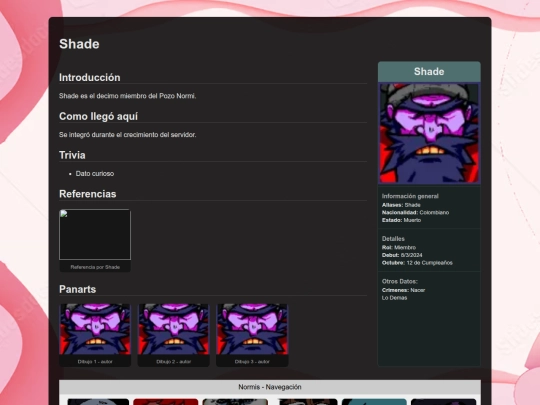Click 'Información general' in the infobox

coord(410,196)
